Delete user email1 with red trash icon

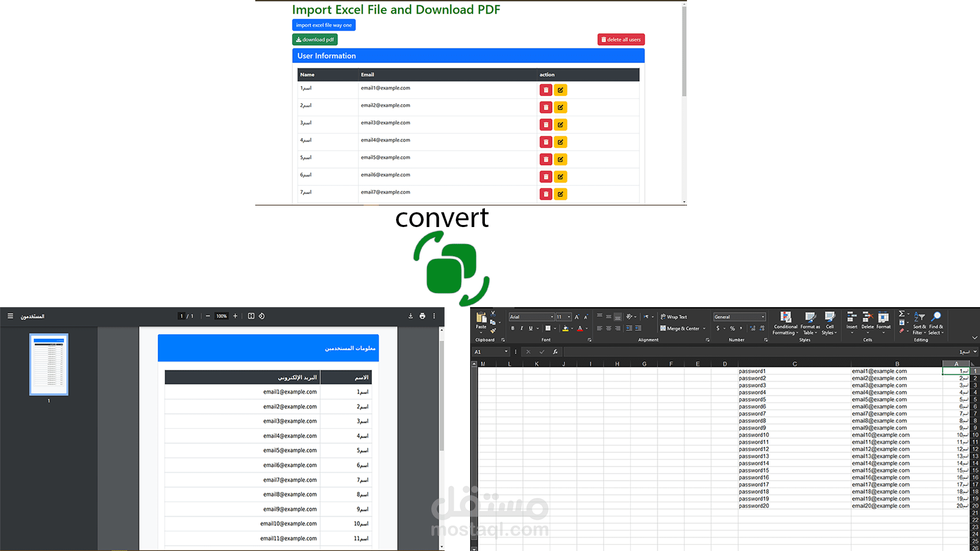pyautogui.click(x=546, y=90)
